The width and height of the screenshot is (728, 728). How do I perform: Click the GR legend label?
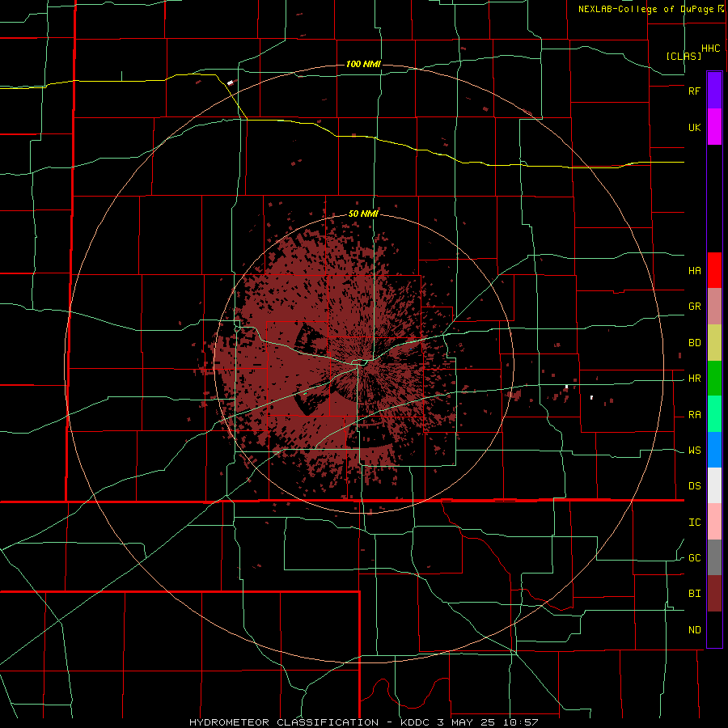tap(694, 307)
